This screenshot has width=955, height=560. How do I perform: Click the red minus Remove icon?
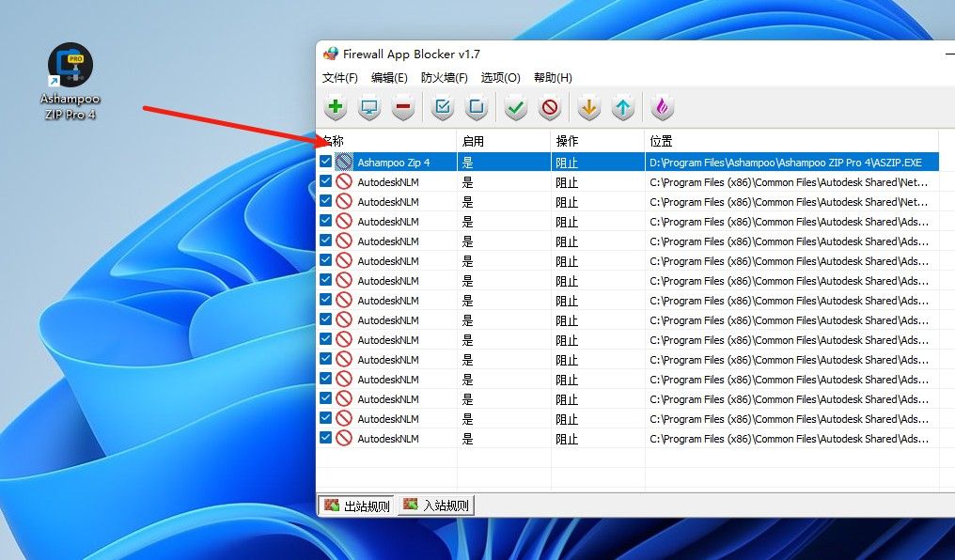(x=403, y=108)
